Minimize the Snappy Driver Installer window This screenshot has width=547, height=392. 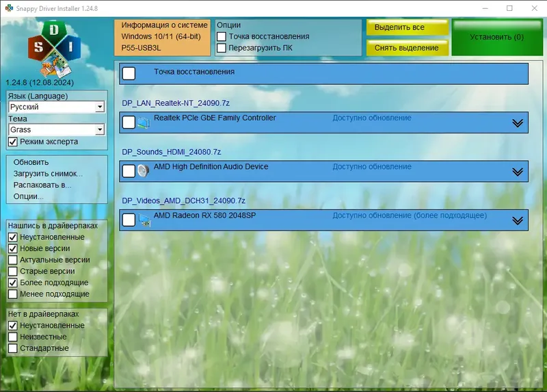coord(485,8)
